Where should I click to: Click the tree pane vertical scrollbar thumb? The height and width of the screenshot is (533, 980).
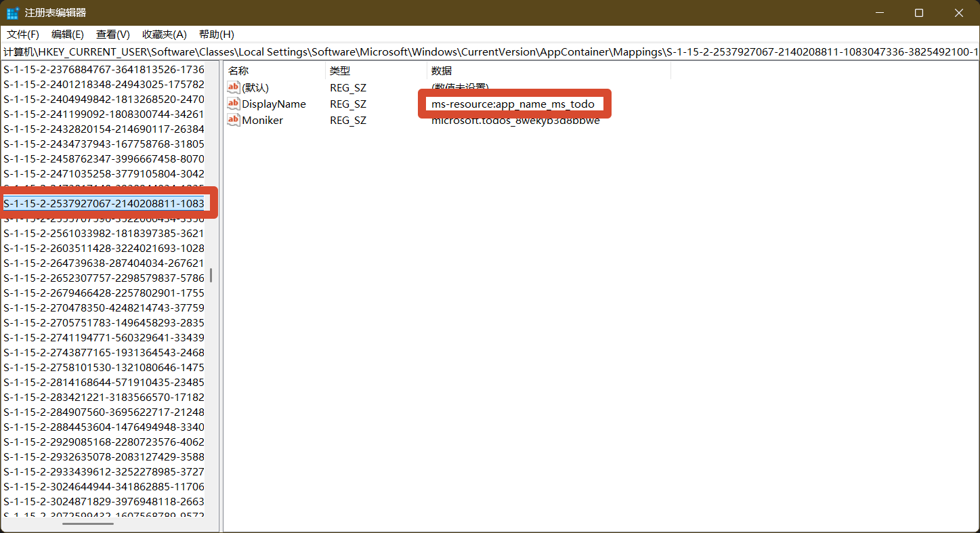[211, 275]
